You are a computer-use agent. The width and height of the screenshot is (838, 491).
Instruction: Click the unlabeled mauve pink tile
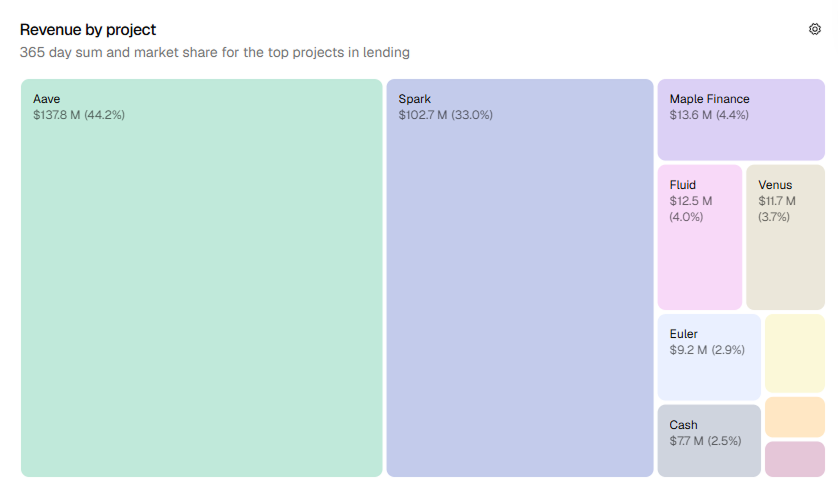795,459
